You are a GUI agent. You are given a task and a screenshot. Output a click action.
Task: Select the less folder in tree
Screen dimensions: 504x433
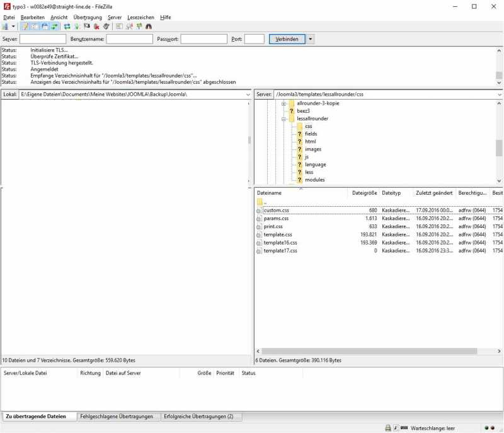(309, 172)
